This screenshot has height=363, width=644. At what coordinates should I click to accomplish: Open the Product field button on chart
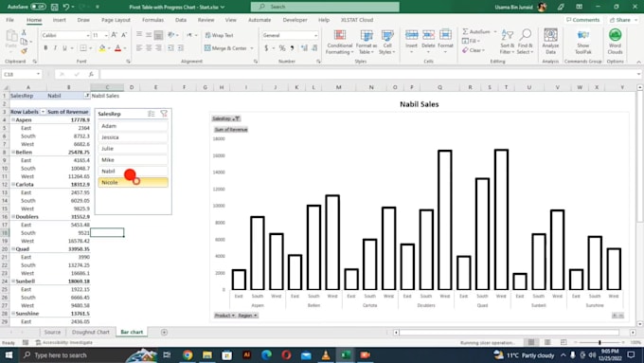224,316
